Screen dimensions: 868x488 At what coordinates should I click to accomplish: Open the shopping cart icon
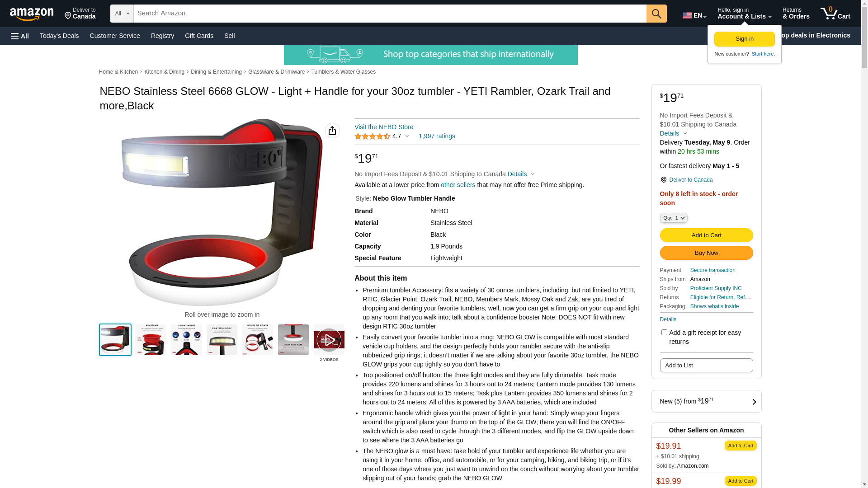tap(835, 14)
